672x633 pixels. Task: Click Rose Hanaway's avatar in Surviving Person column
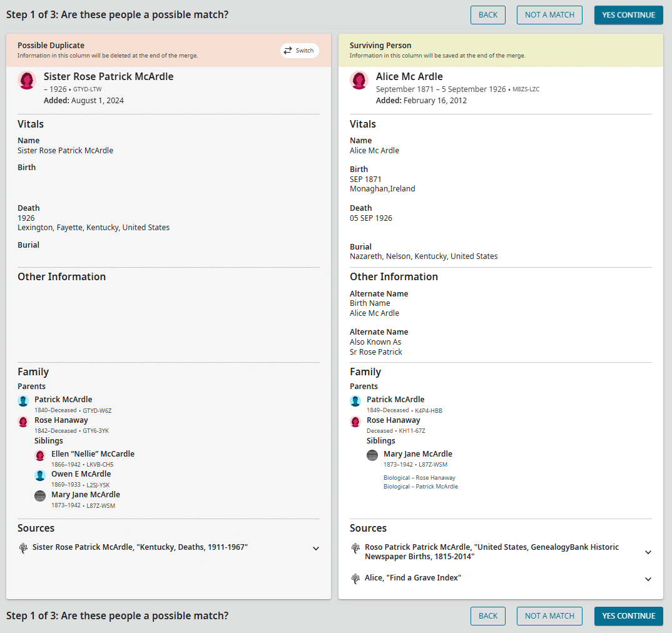355,422
